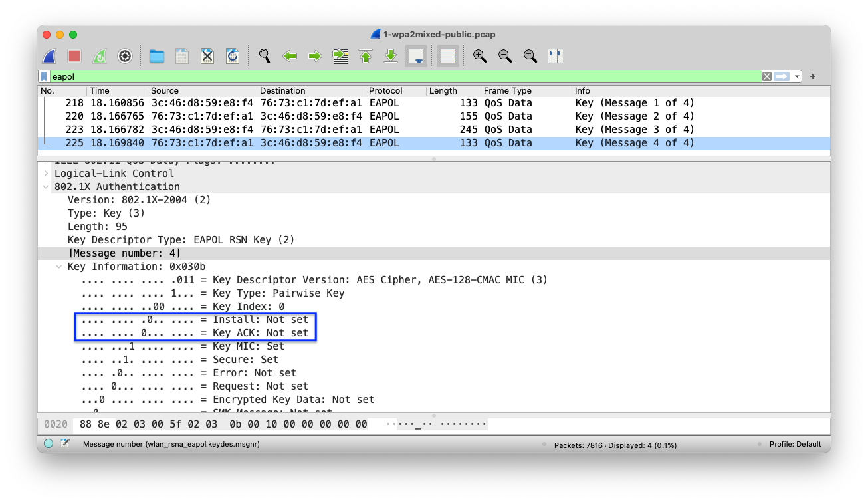This screenshot has height=502, width=868.
Task: Open capture options gear icon
Action: pyautogui.click(x=125, y=56)
